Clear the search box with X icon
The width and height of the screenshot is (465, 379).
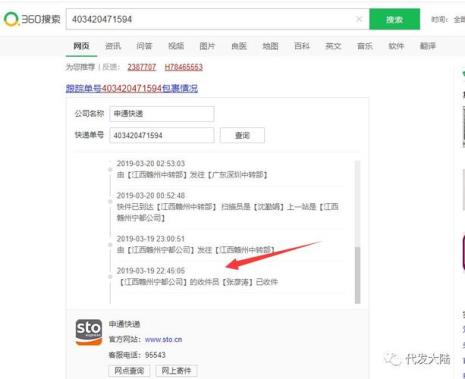359,19
